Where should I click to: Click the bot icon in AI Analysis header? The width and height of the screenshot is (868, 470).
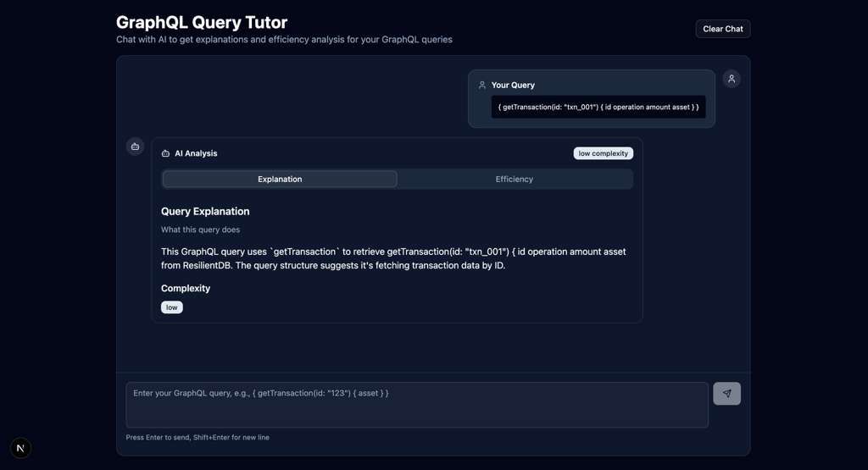tap(165, 153)
